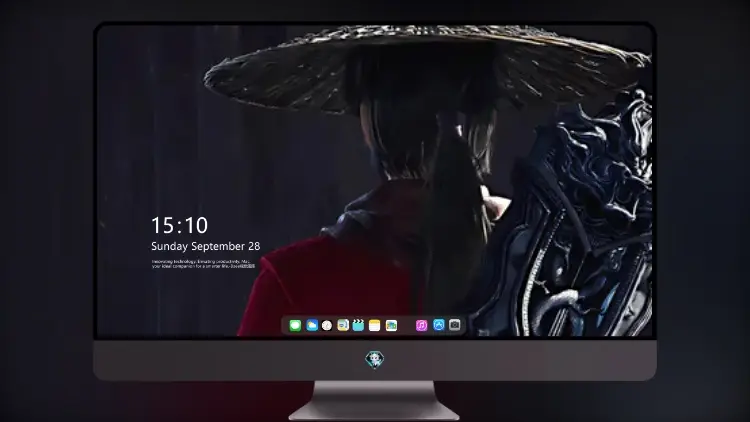Open the teal clapperboard video app
Viewport: 750px width, 422px height.
pyautogui.click(x=358, y=326)
